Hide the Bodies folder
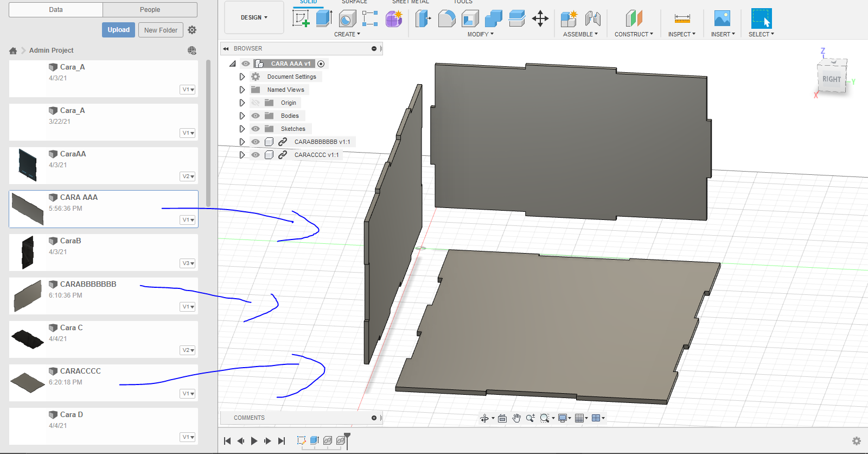Image resolution: width=868 pixels, height=454 pixels. coord(256,116)
